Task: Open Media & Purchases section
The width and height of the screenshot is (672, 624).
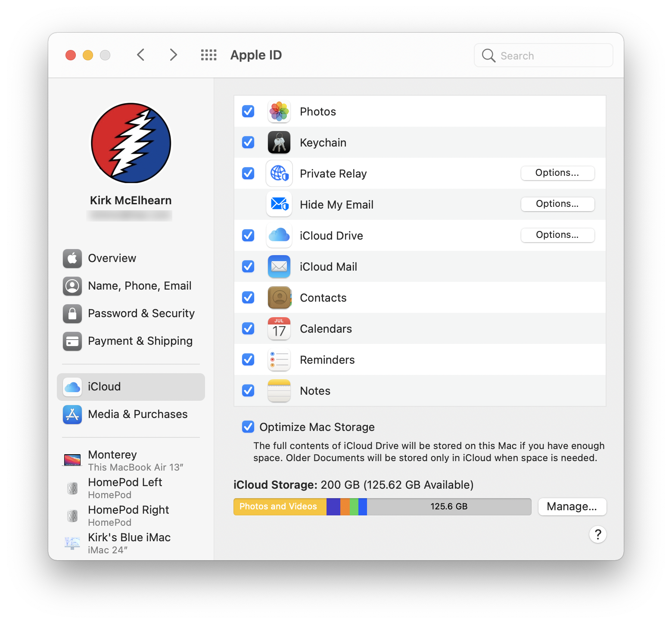Action: click(x=131, y=415)
